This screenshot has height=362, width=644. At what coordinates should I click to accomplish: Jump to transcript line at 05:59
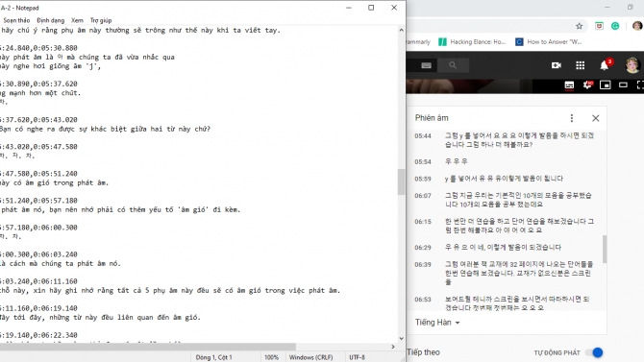click(x=505, y=179)
